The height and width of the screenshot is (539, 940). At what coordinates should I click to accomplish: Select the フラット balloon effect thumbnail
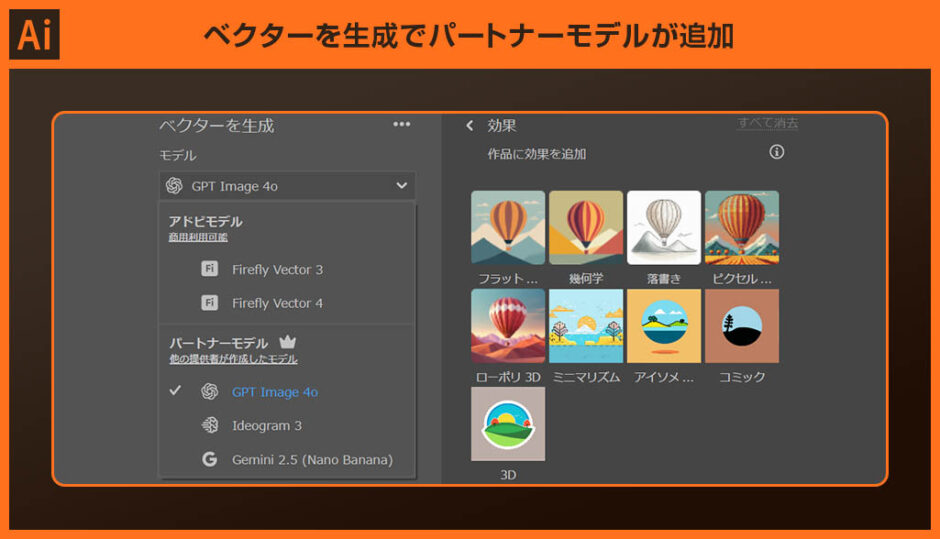tap(508, 227)
